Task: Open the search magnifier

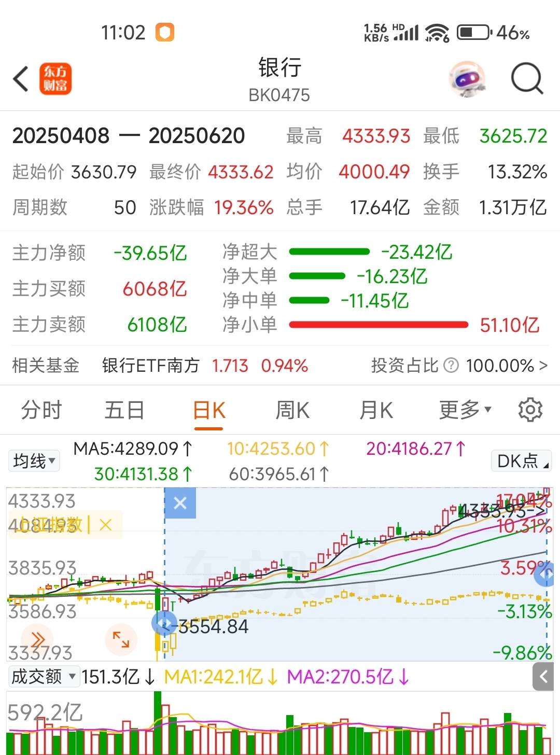Action: [x=527, y=79]
